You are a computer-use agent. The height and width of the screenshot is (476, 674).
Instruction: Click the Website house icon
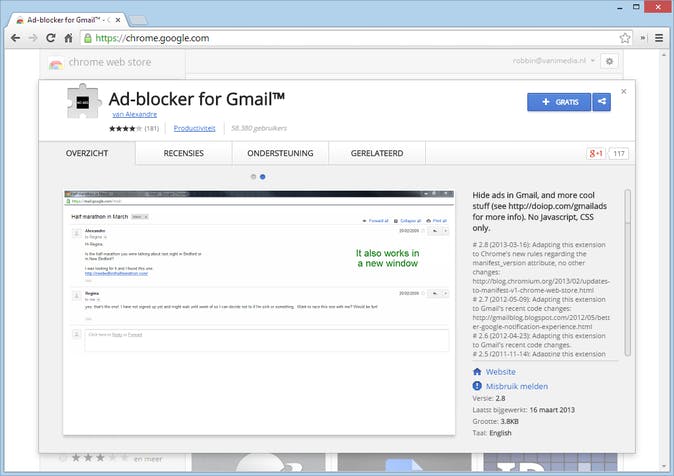pos(477,372)
